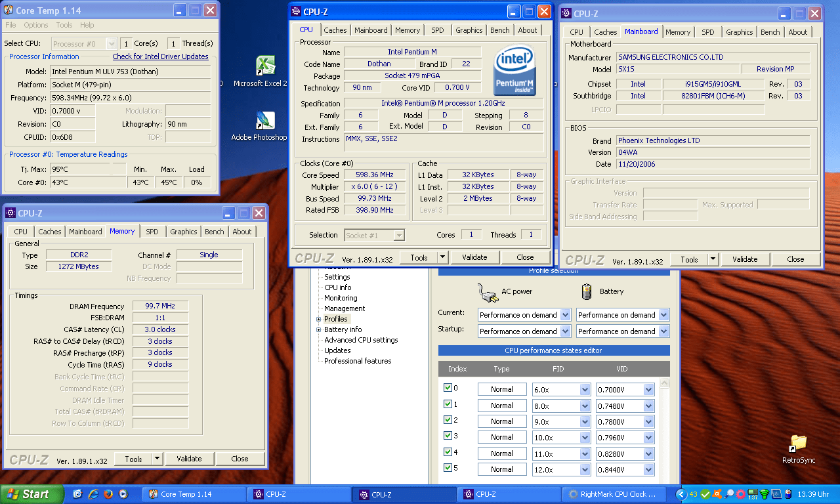Select Professional features in RightMark tree

pyautogui.click(x=358, y=361)
